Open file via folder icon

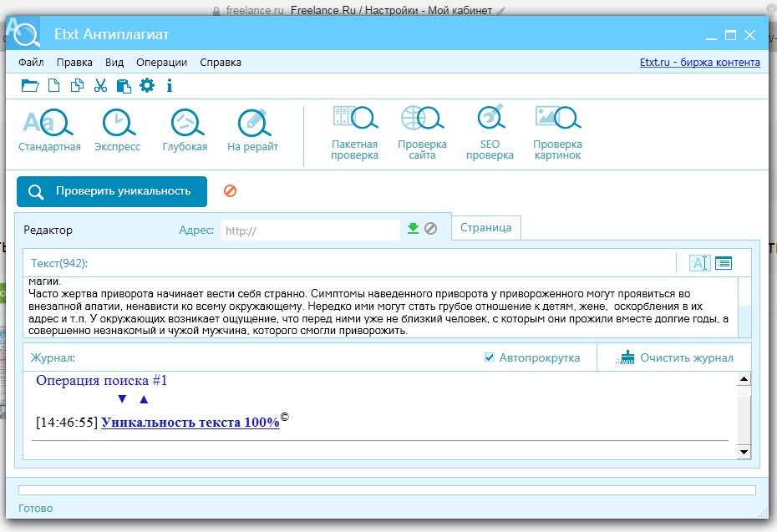(30, 86)
